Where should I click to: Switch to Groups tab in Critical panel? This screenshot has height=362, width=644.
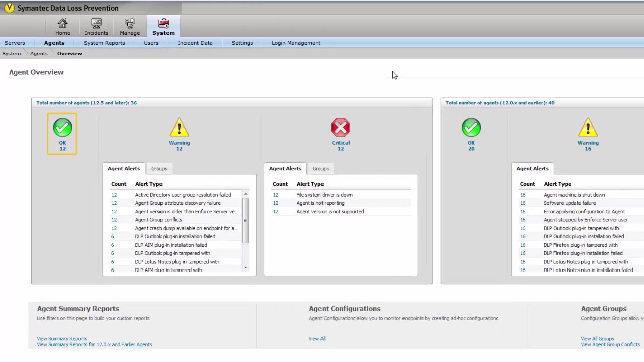(320, 169)
